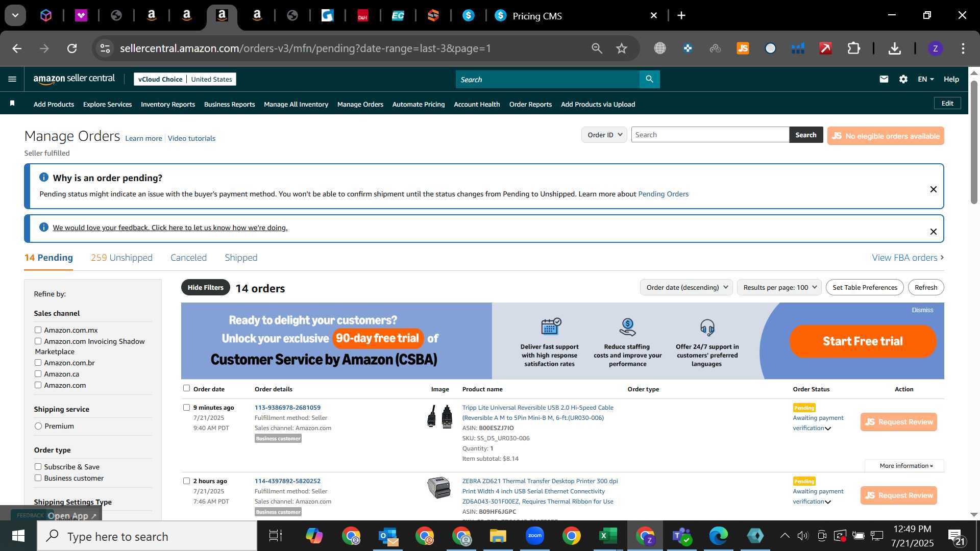Screen dimensions: 980x551
Task: Click the browser address bar URL
Action: 305,48
